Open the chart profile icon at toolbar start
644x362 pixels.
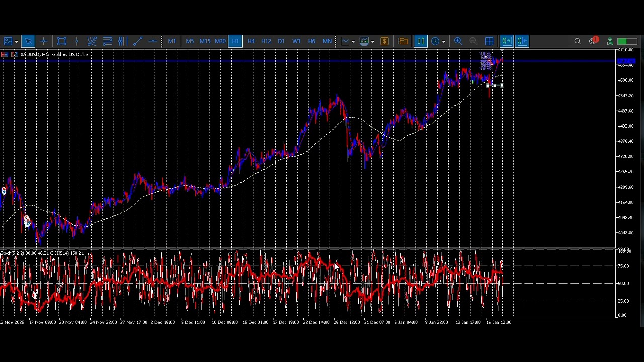click(x=7, y=41)
